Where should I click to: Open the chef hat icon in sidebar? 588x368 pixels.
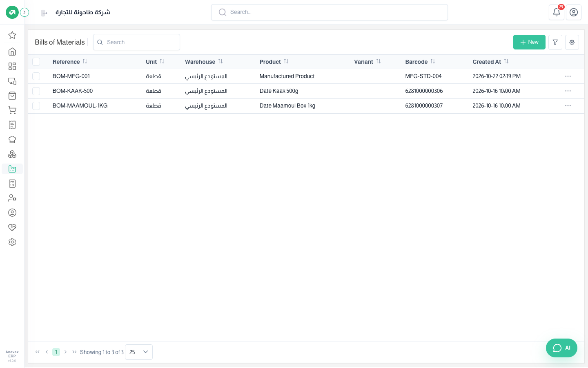coord(12,139)
